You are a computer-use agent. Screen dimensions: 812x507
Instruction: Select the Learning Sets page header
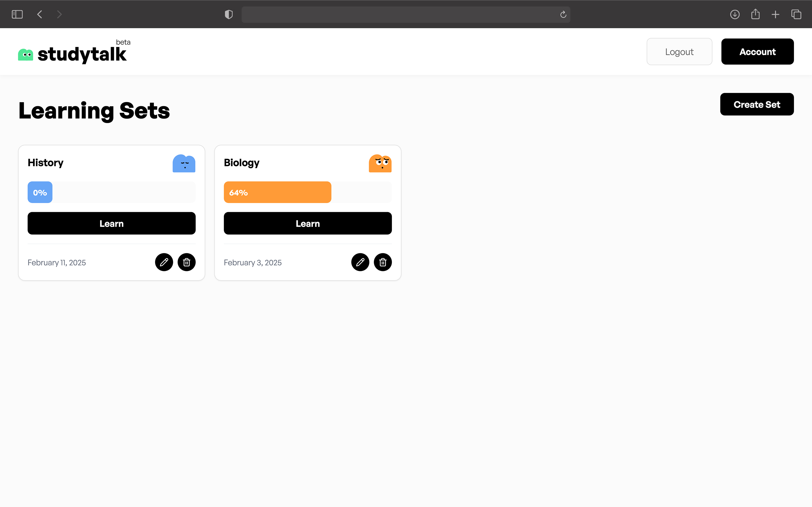point(94,110)
